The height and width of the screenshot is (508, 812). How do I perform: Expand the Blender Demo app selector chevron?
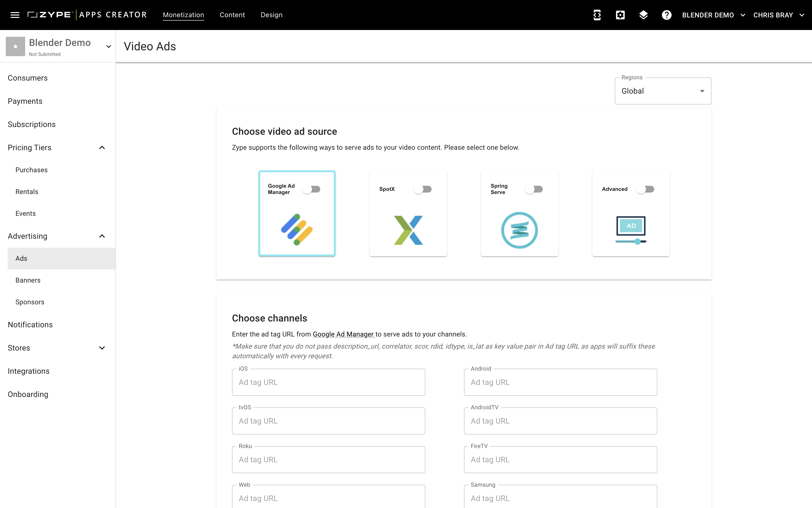(108, 46)
